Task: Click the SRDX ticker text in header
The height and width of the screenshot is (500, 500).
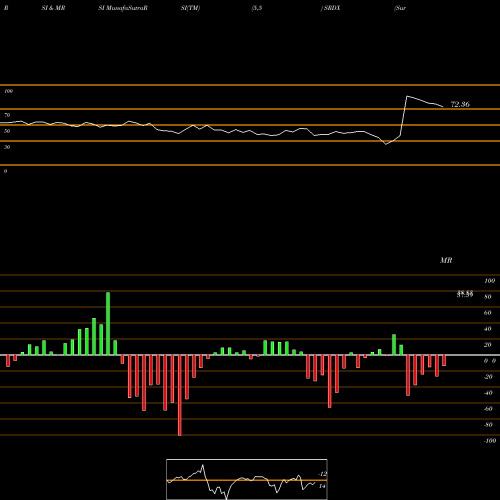Action: [332, 8]
